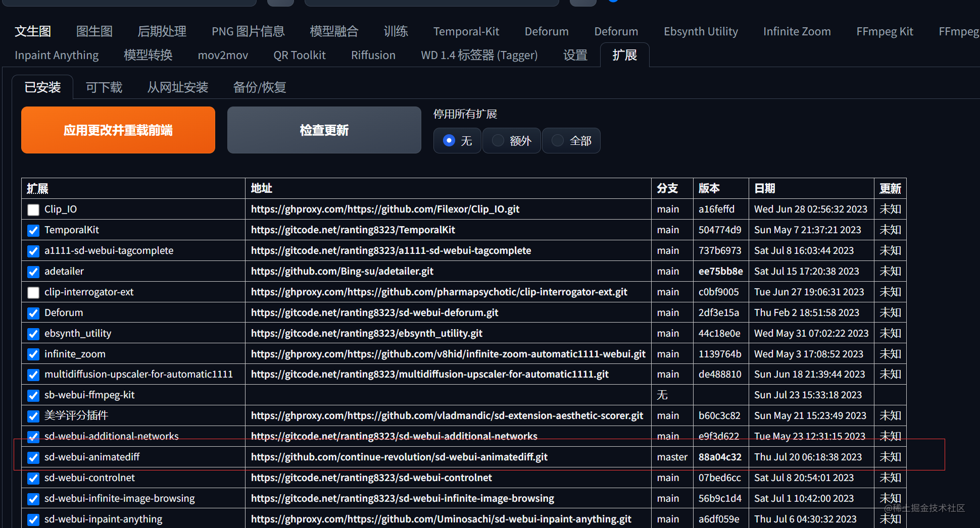Open sd-webui-animatediff.git link
The image size is (980, 528).
[399, 457]
